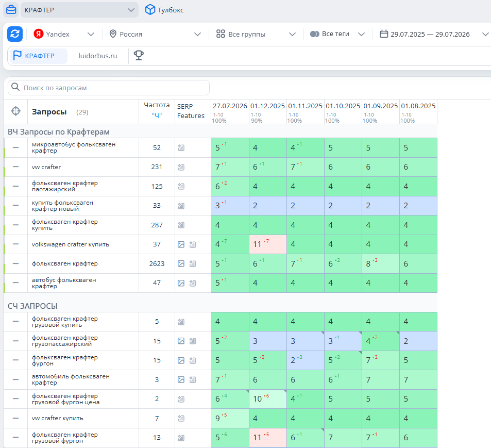This screenshot has width=491, height=448.
Task: Click SERP snippet icon for 'купить фольксваген крафтер новый'
Action: tap(181, 206)
